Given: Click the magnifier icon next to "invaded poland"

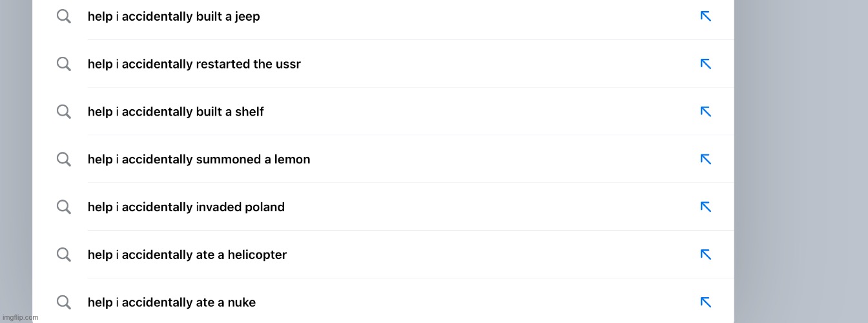Looking at the screenshot, I should (x=63, y=207).
